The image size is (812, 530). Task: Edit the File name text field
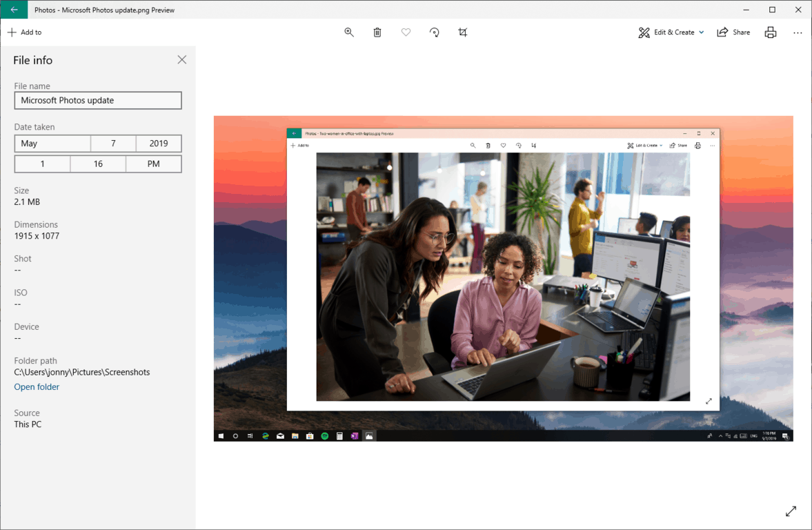click(x=98, y=101)
